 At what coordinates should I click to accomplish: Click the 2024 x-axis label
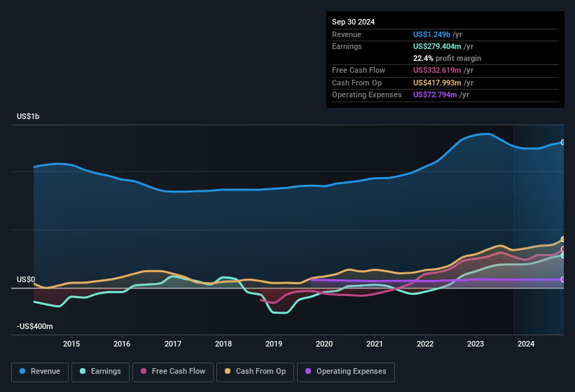coord(526,344)
